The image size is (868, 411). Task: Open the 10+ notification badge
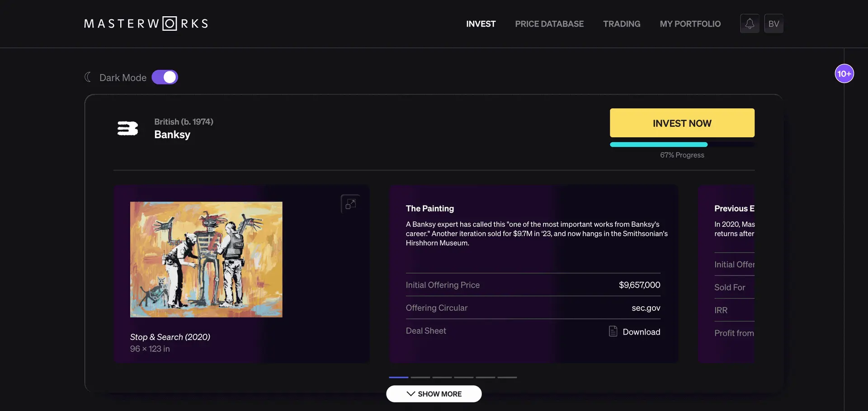[844, 74]
